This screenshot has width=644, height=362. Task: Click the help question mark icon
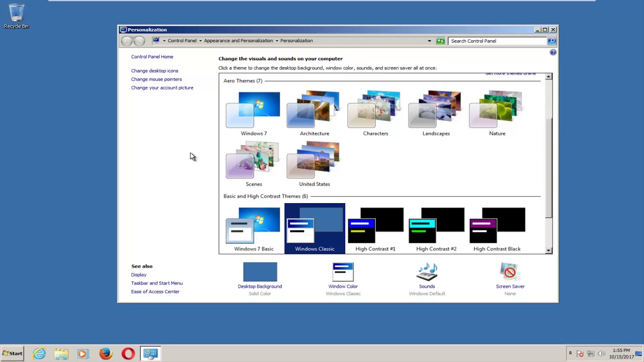[553, 52]
